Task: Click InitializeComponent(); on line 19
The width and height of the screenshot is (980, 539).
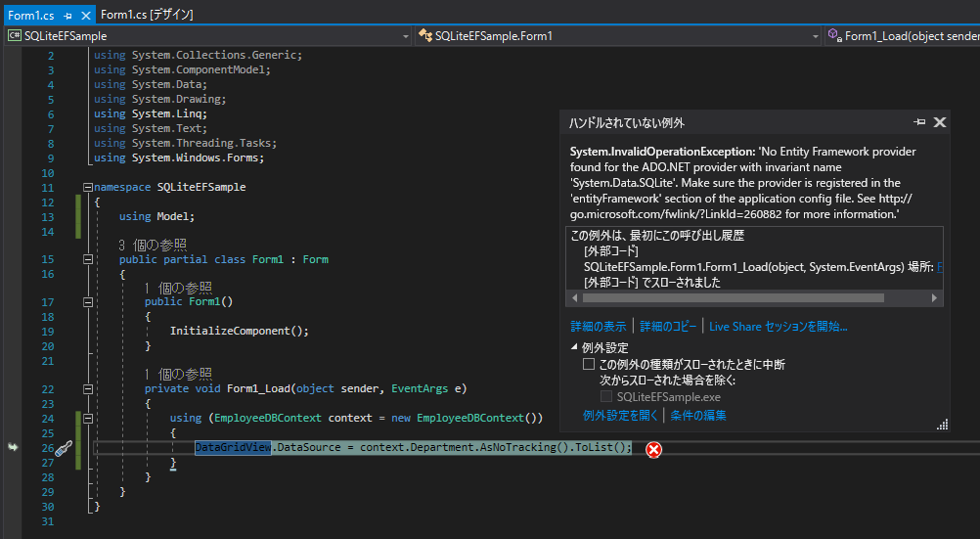Action: tap(240, 331)
